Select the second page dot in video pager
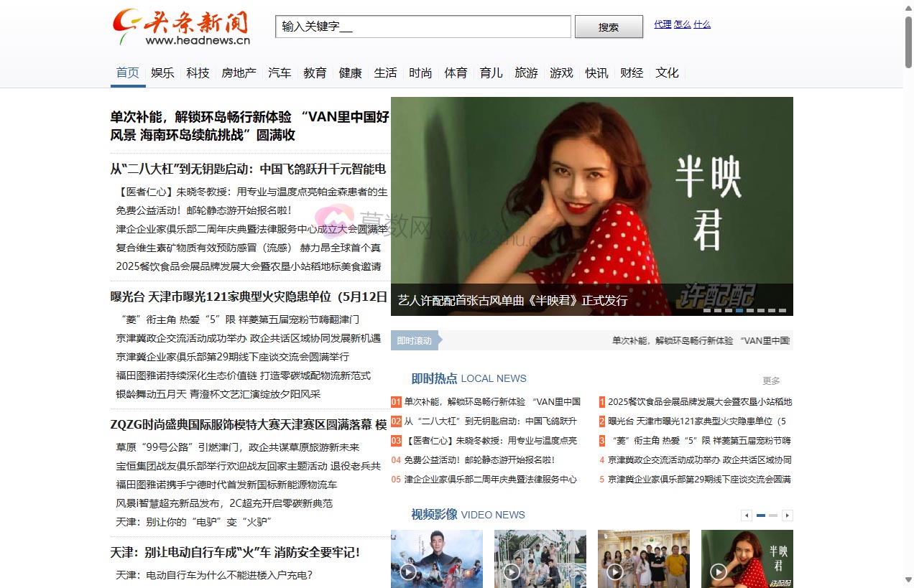This screenshot has height=588, width=914. [x=772, y=515]
